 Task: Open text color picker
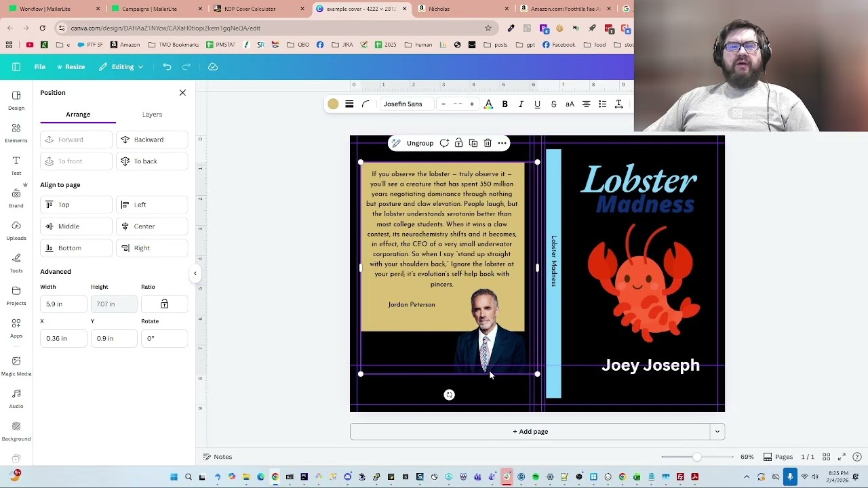coord(488,104)
